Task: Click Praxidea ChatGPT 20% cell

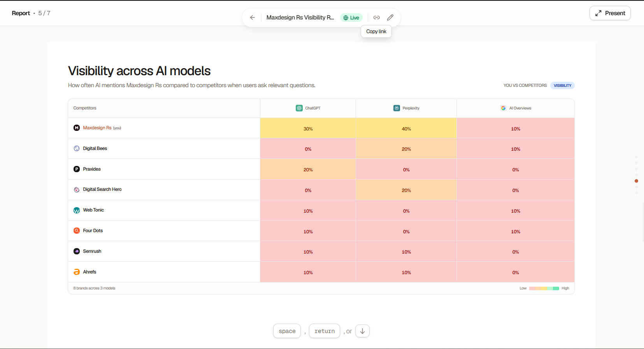Action: (x=308, y=169)
